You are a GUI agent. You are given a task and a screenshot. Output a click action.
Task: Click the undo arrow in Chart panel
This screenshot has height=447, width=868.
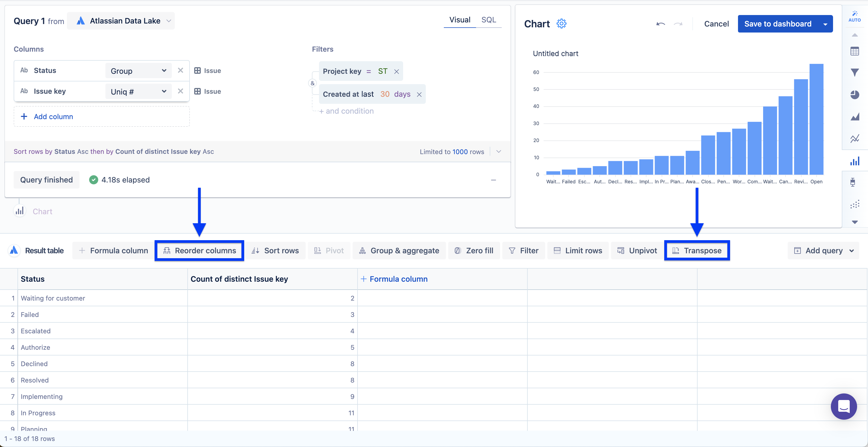coord(660,23)
